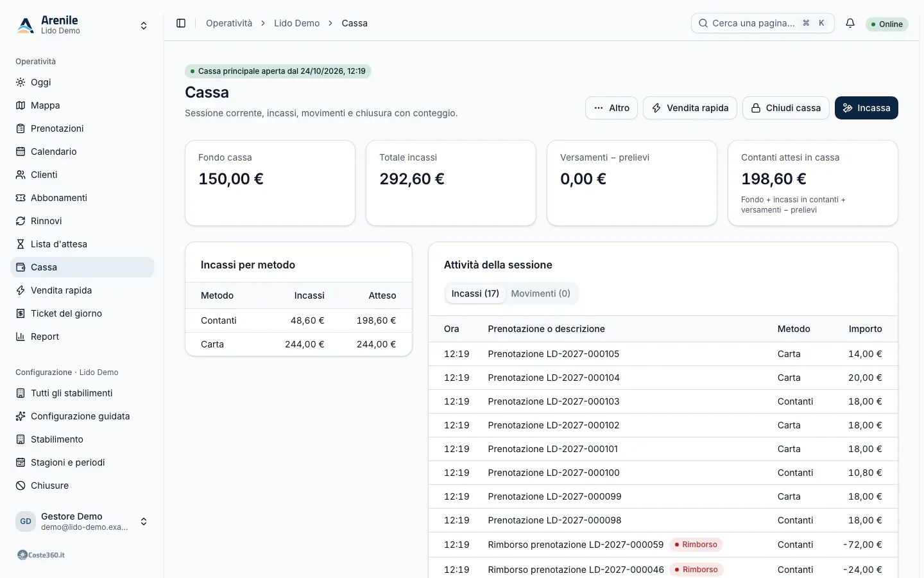This screenshot has width=924, height=578.
Task: Click the Stabilimento building icon
Action: [21, 439]
